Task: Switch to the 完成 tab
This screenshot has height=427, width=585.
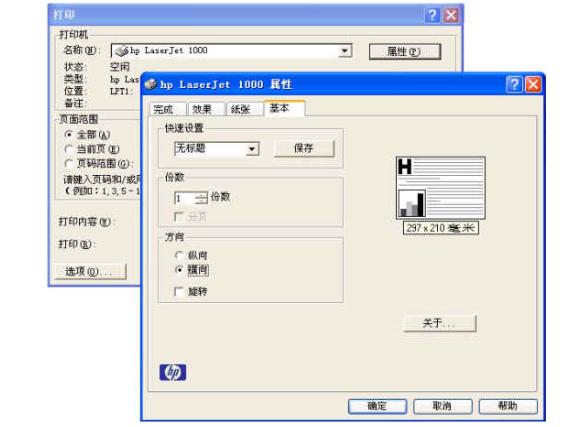Action: 167,109
